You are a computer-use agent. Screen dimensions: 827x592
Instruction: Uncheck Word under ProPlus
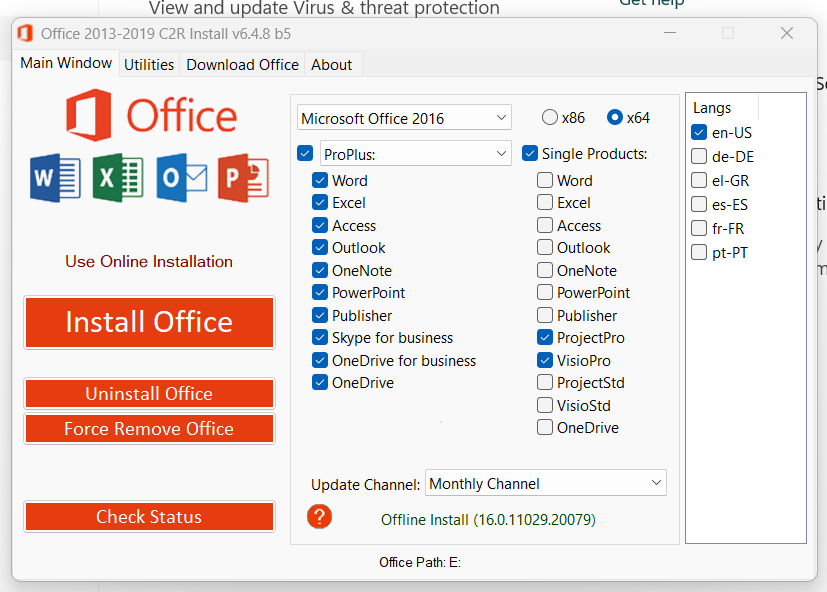(x=320, y=180)
